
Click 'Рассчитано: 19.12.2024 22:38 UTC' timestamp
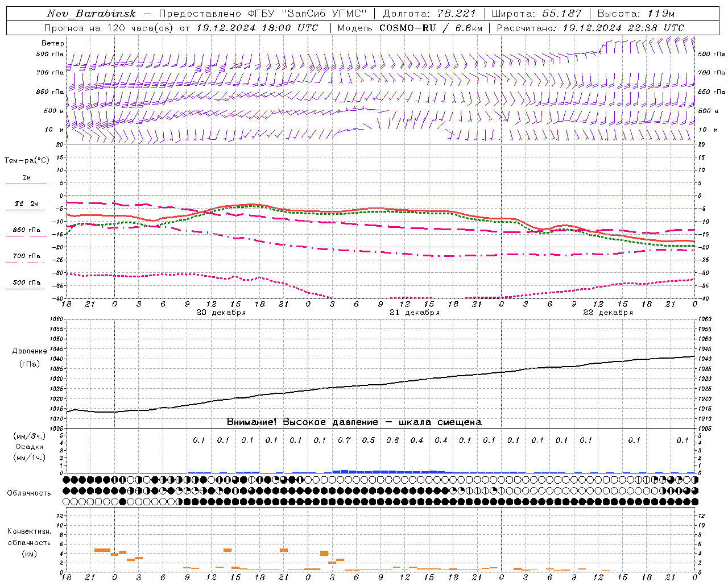coord(590,28)
